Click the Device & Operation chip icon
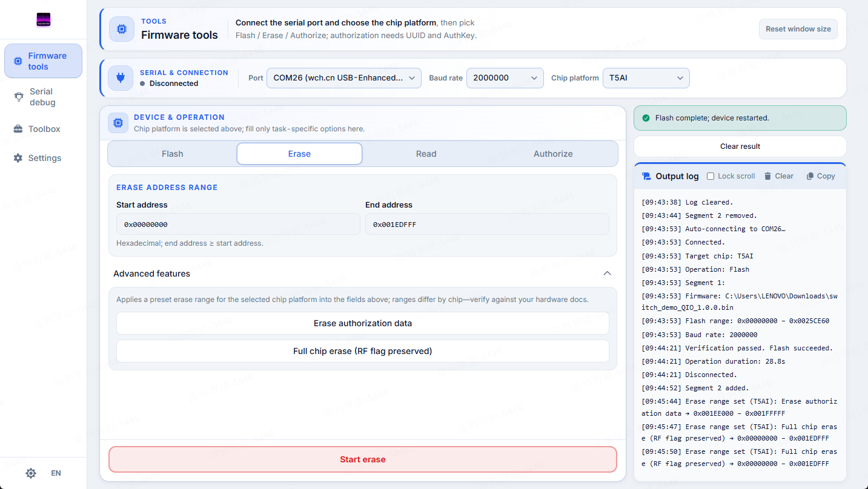Screen dimensions: 868x489 pyautogui.click(x=118, y=123)
